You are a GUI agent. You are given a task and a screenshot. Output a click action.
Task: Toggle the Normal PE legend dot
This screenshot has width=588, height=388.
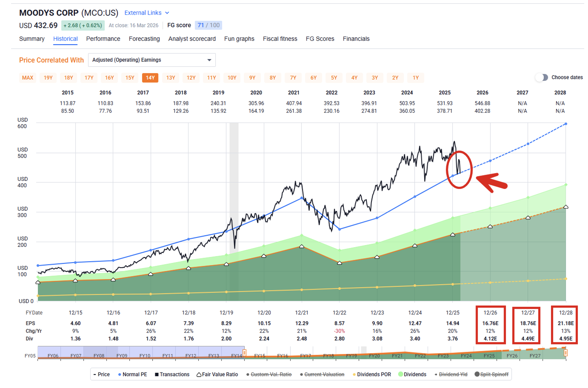tap(119, 375)
